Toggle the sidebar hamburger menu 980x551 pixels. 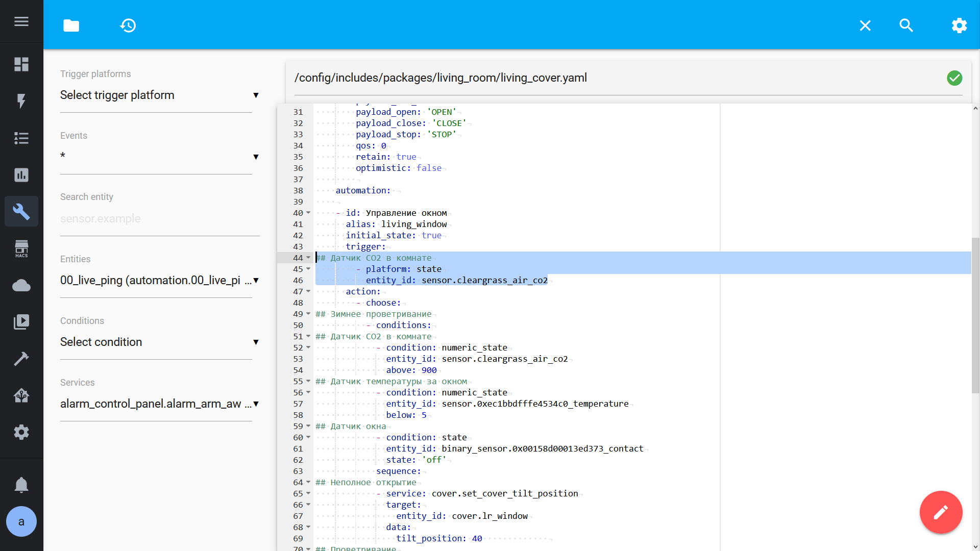[x=21, y=21]
